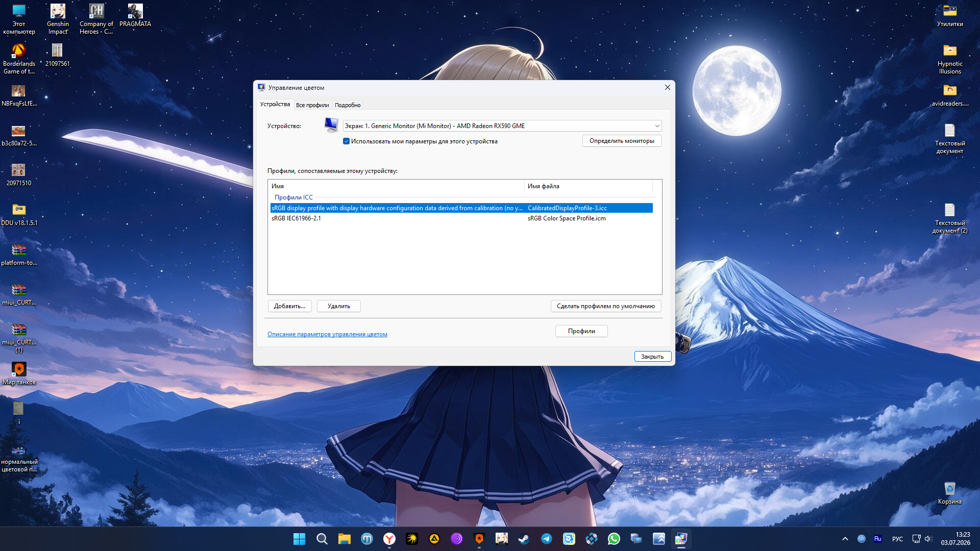Select the Текстовый документ (2) file

(950, 218)
